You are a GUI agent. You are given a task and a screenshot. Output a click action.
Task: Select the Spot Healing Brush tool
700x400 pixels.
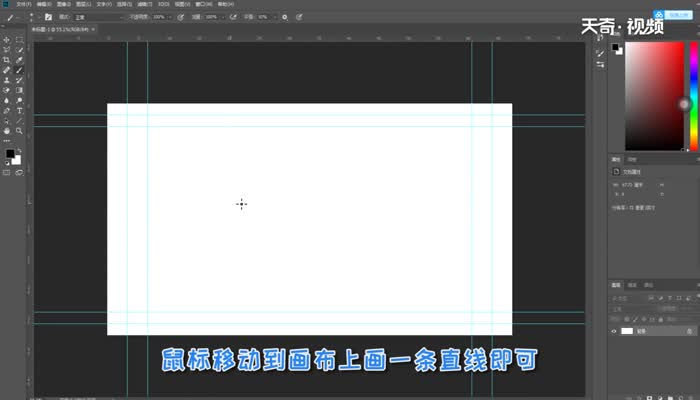click(6, 70)
